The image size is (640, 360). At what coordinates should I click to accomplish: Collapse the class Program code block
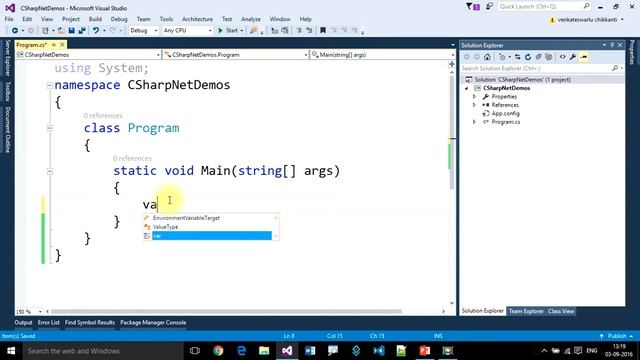[x=50, y=128]
